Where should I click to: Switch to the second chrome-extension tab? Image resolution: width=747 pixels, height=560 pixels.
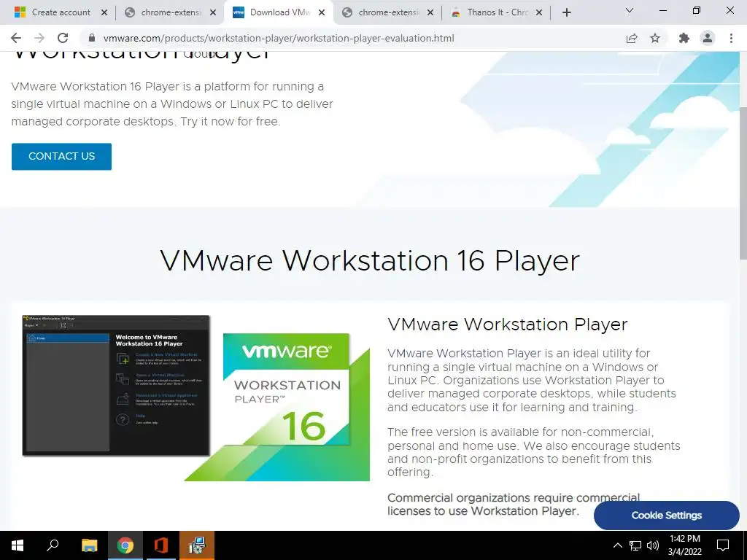[388, 12]
